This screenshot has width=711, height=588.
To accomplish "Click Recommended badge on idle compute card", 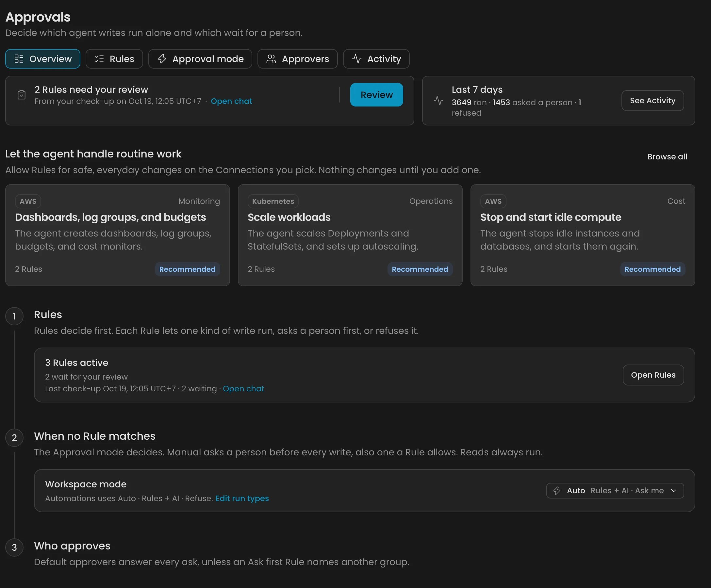I will (653, 269).
